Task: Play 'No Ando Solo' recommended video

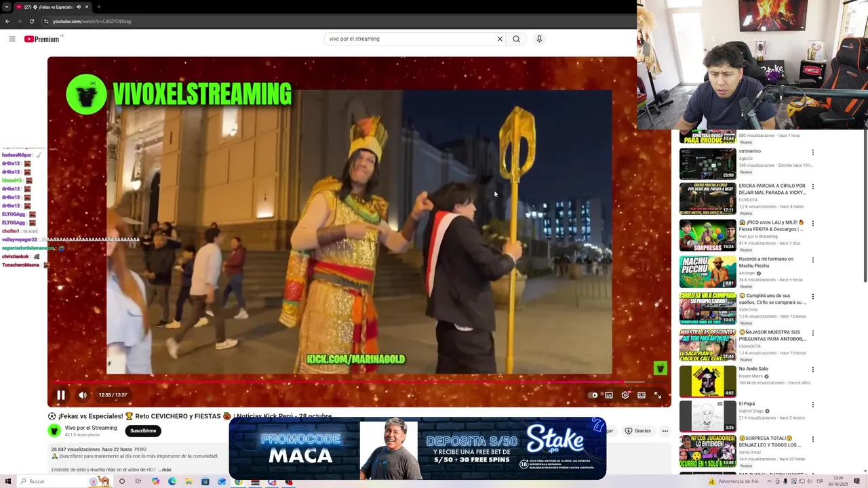Action: pyautogui.click(x=708, y=382)
